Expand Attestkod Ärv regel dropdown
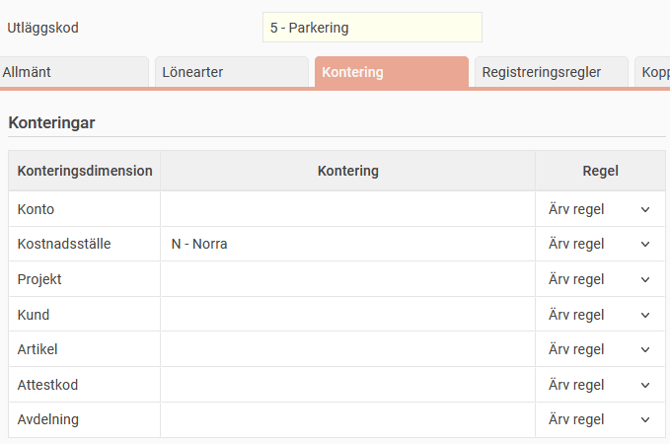Screen dimensions: 670x444 click(599, 385)
